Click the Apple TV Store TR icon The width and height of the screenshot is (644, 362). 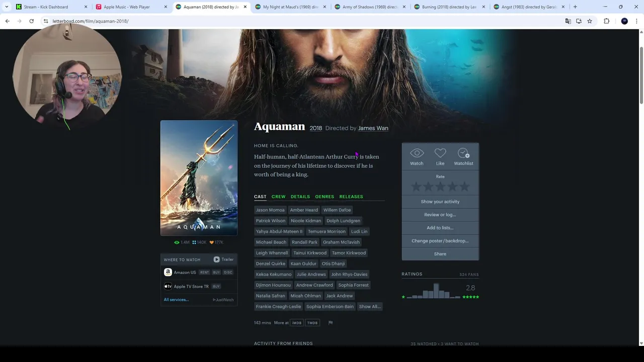coord(168,286)
